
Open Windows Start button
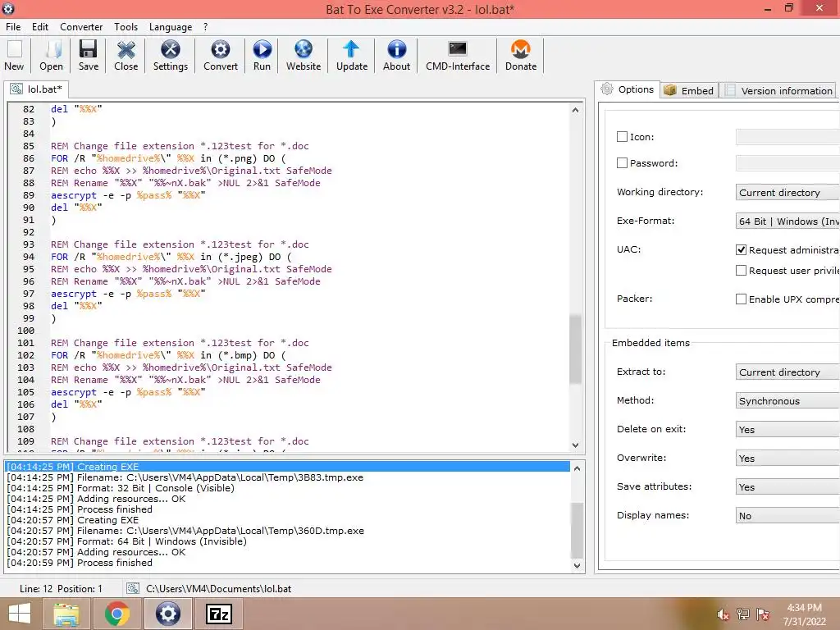click(20, 614)
